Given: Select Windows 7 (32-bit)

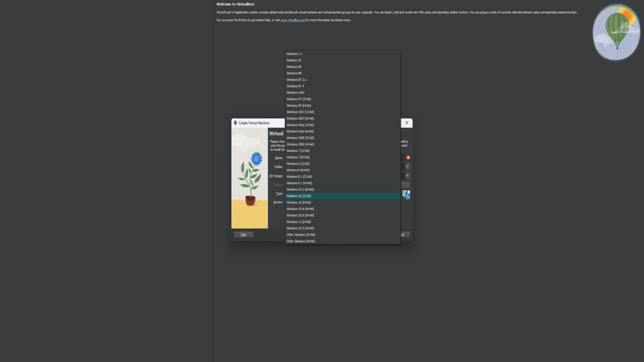Looking at the screenshot, I should 343,151.
